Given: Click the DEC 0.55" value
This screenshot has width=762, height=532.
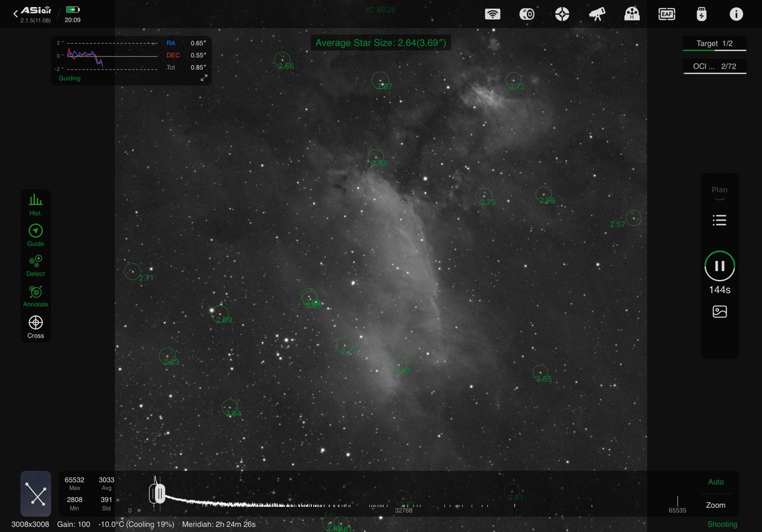Looking at the screenshot, I should pos(199,55).
